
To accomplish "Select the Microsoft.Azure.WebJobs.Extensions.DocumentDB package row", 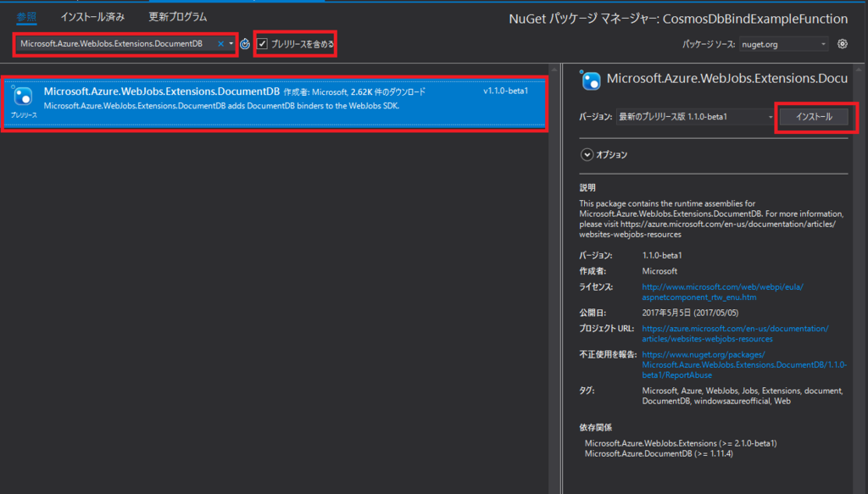I will 274,103.
